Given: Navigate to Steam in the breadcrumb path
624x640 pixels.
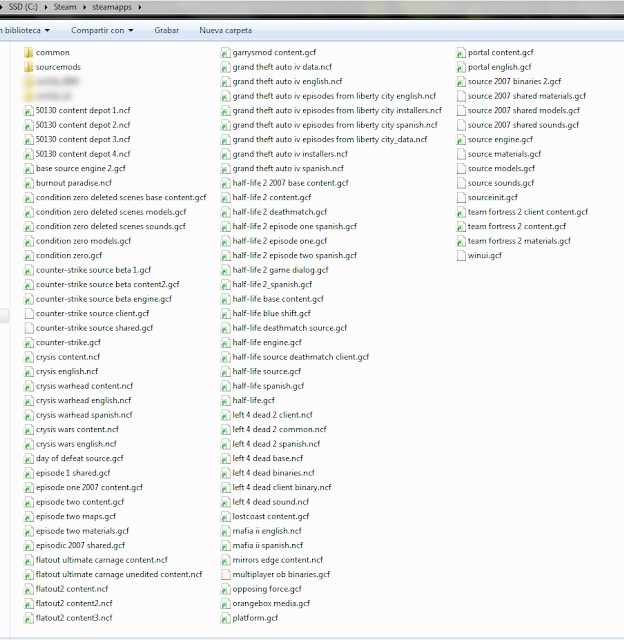Looking at the screenshot, I should coord(65,7).
